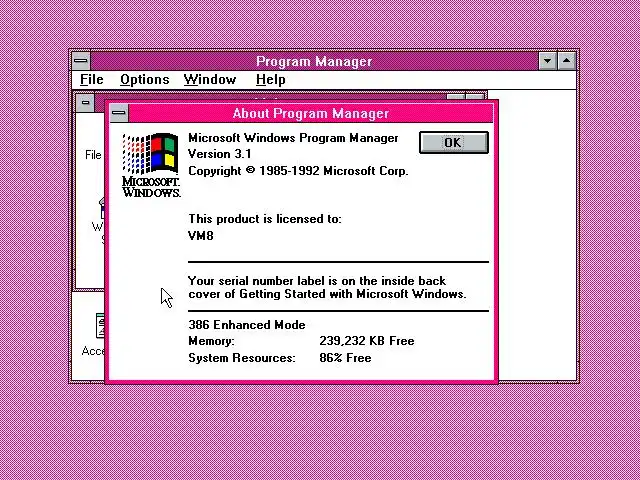This screenshot has width=640, height=480.
Task: Open the background group window's control-menu box
Action: click(85, 102)
